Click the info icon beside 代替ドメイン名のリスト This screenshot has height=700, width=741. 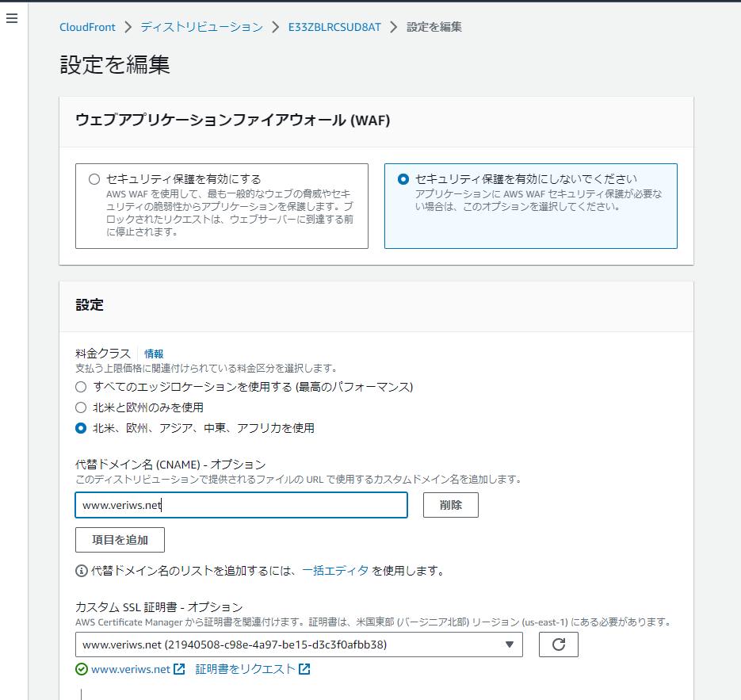[x=82, y=571]
